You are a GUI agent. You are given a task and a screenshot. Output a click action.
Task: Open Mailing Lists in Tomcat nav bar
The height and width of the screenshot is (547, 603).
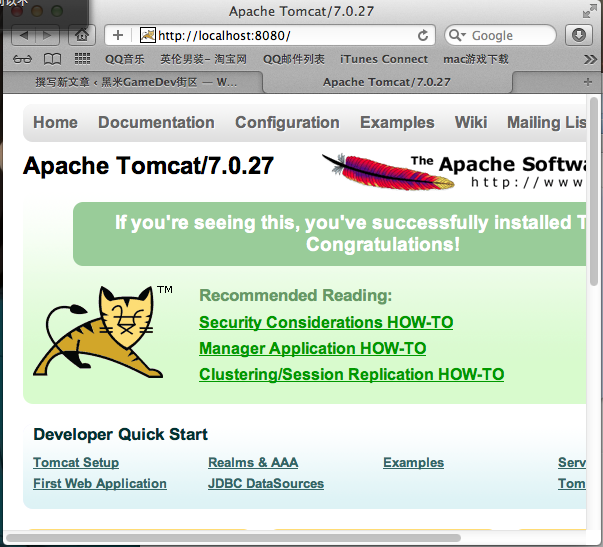pyautogui.click(x=546, y=123)
